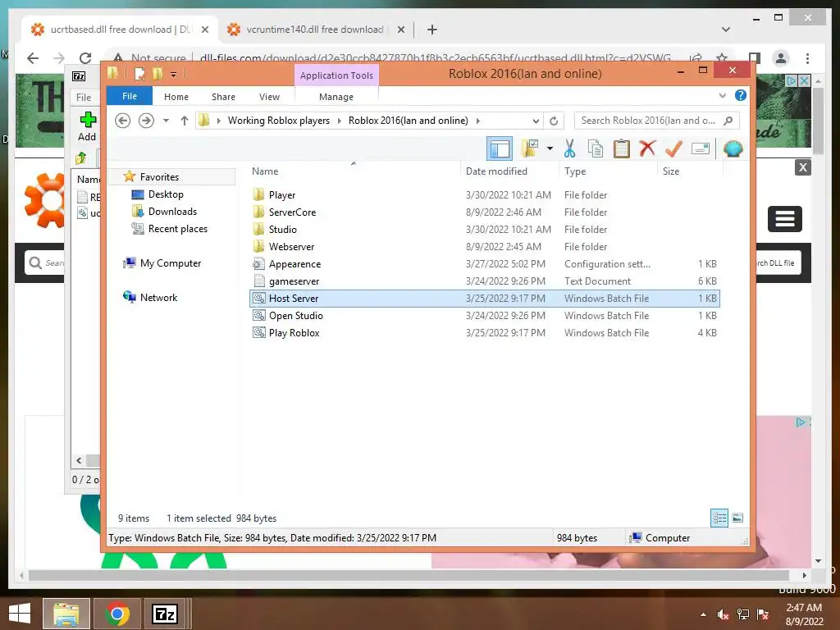This screenshot has width=840, height=630.
Task: Open the Windows Start button
Action: [x=20, y=614]
